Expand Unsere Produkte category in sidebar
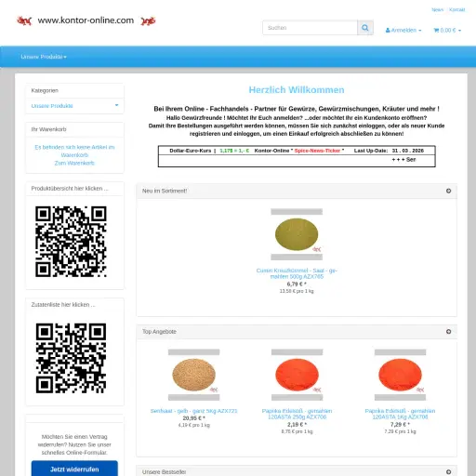Screen dimensions: 476x476 point(52,106)
